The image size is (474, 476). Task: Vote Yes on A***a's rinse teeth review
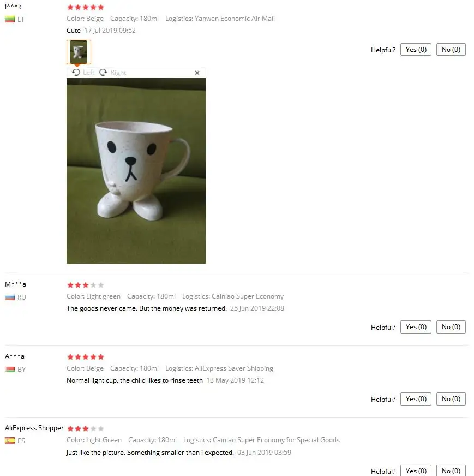tap(416, 399)
